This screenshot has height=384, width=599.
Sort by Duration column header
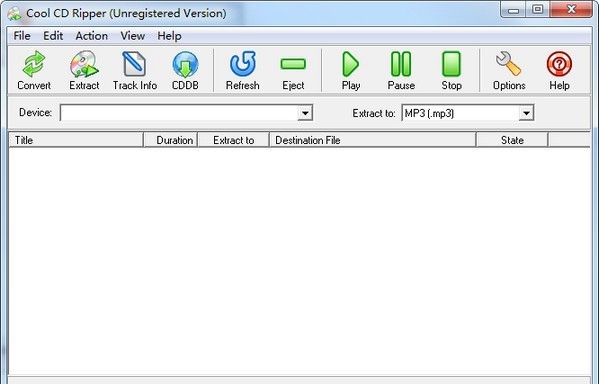pyautogui.click(x=170, y=140)
